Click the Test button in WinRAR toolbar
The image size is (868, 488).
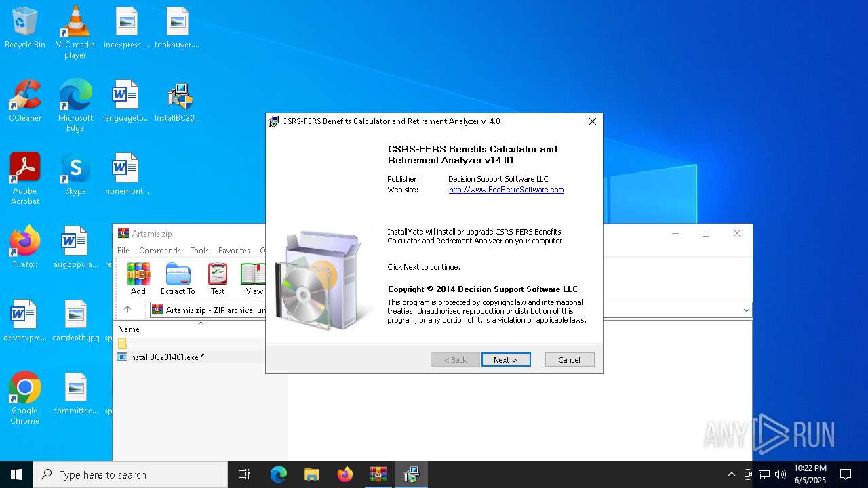218,279
